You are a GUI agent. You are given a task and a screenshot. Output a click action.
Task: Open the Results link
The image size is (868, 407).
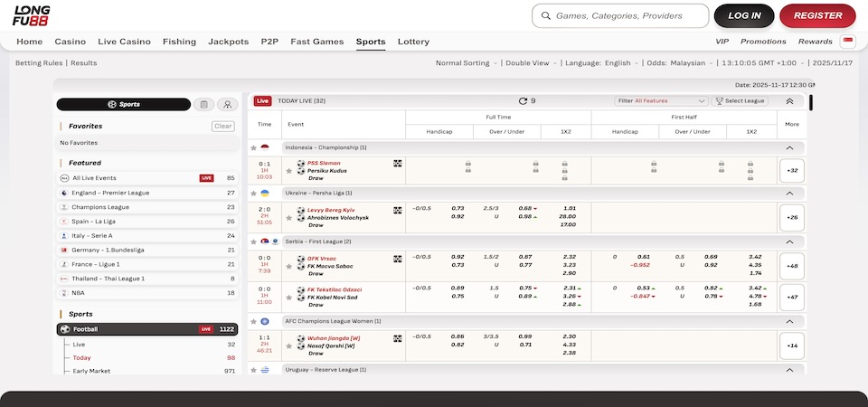[x=83, y=63]
